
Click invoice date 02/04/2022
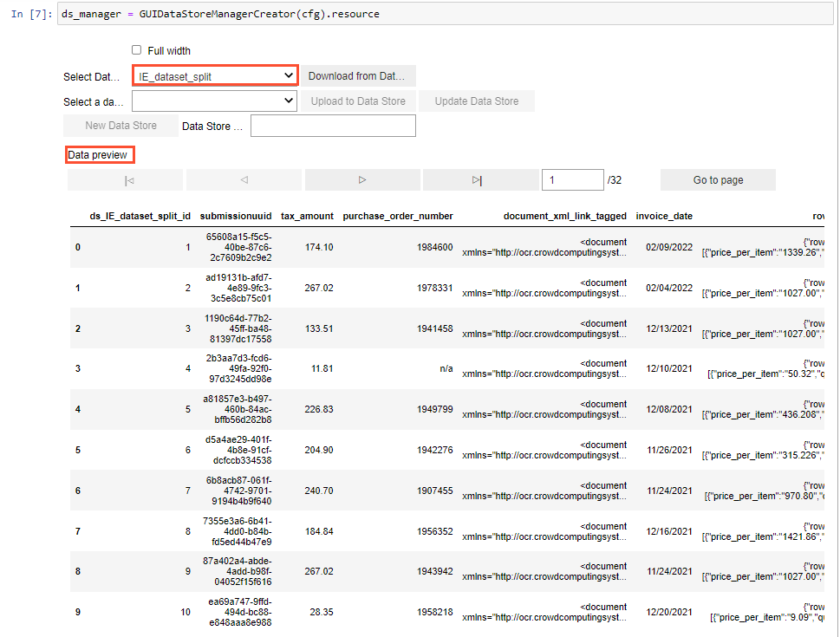pyautogui.click(x=669, y=288)
